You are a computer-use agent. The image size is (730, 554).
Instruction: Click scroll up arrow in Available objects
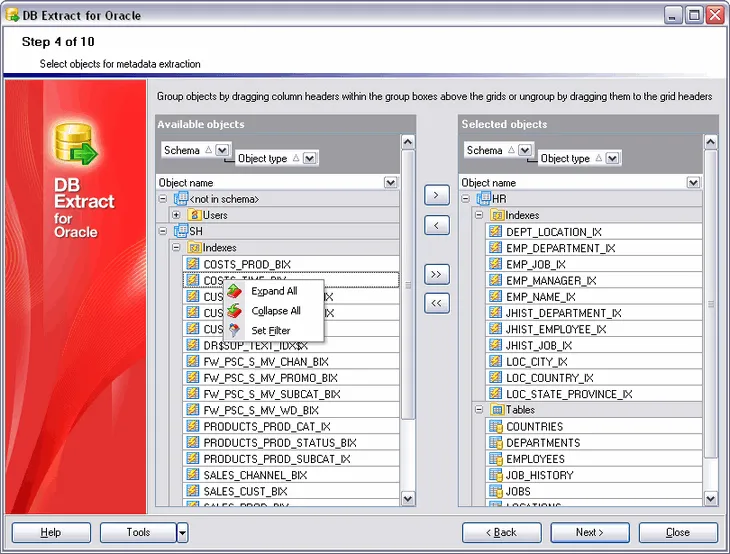408,142
